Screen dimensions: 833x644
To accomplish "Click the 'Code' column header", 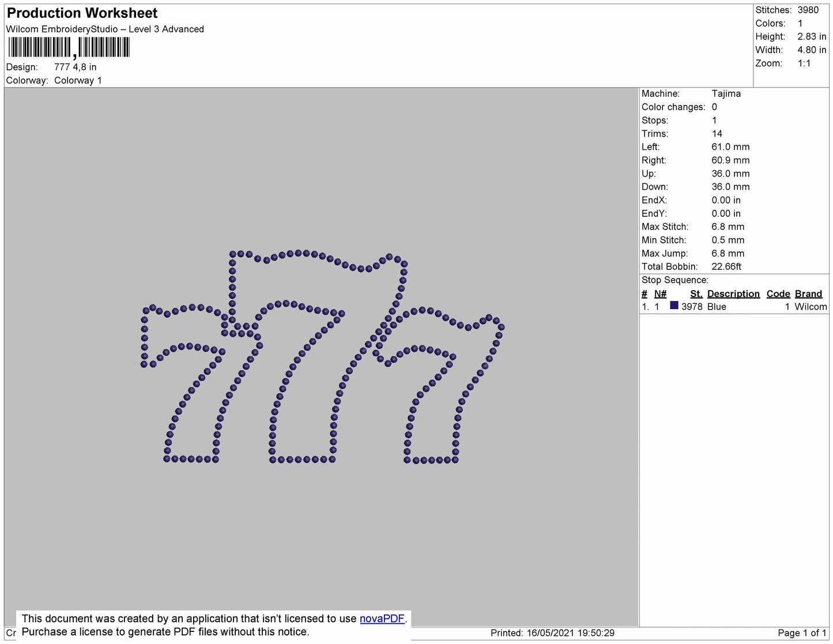I will click(778, 293).
